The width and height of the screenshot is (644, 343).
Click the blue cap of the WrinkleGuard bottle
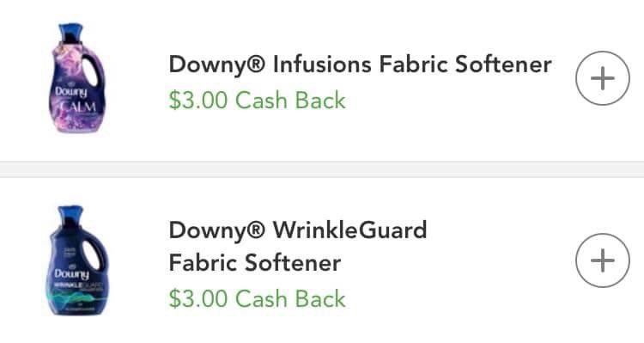(70, 215)
